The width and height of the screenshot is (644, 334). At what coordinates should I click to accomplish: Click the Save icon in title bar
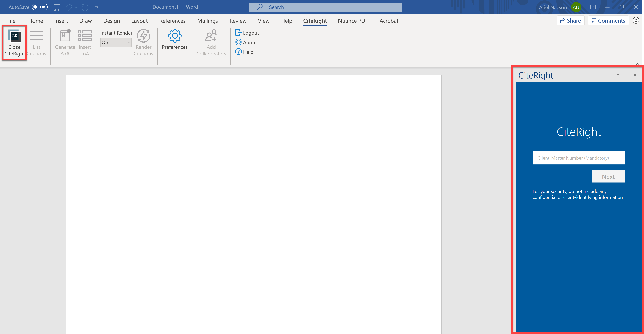(x=57, y=7)
